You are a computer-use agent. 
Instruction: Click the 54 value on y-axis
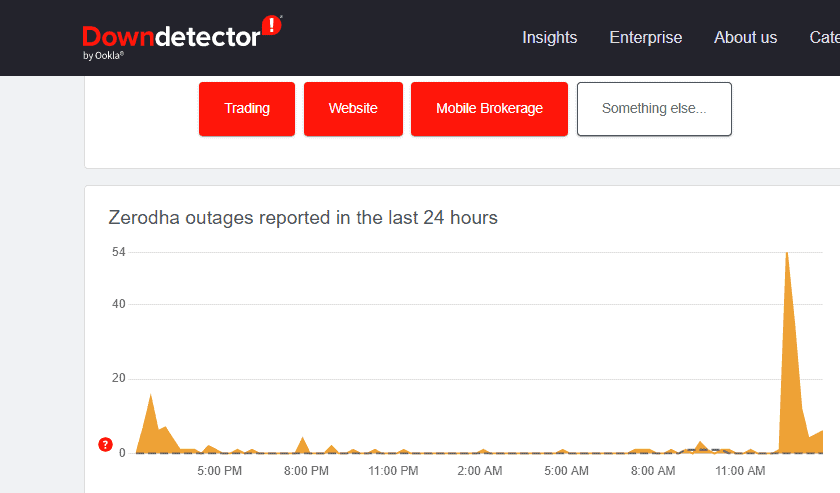118,252
